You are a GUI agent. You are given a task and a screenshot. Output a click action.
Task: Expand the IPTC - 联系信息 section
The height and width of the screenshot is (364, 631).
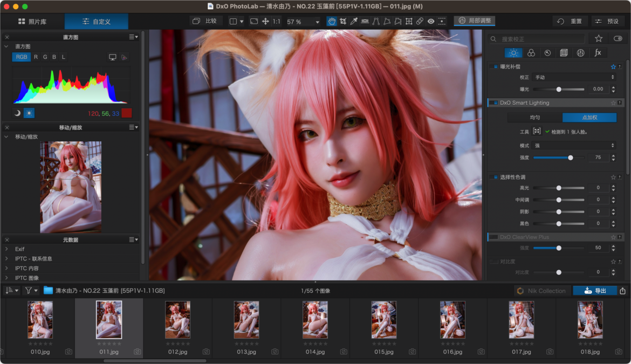coord(6,259)
